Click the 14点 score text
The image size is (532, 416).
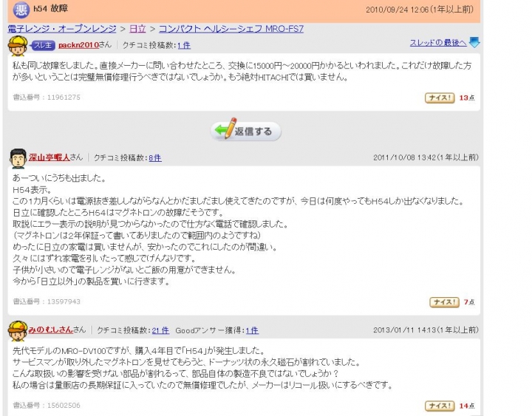pos(467,406)
